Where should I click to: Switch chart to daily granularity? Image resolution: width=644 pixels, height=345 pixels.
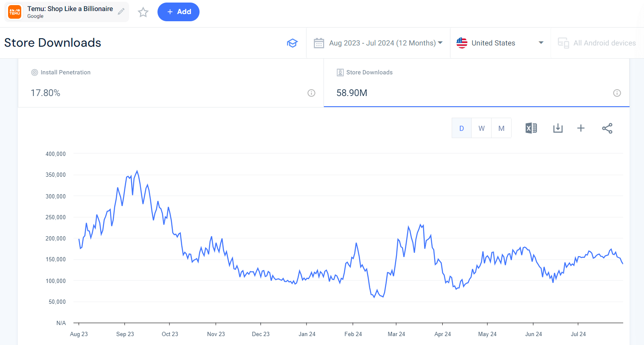[461, 128]
